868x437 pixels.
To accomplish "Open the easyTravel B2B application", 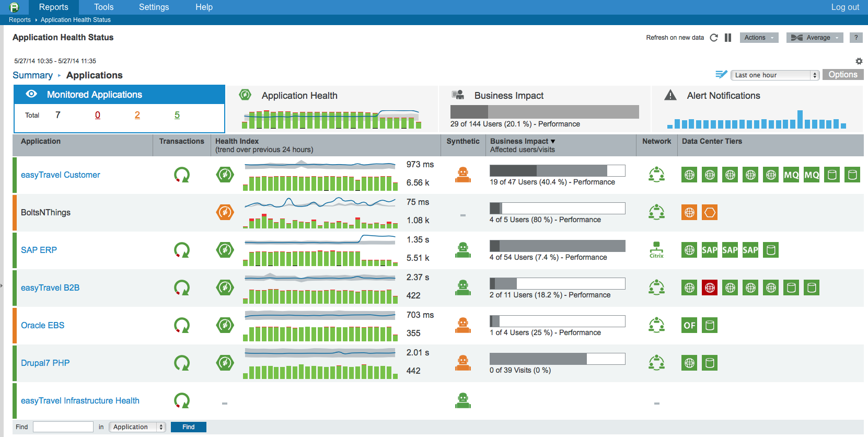I will pos(50,288).
